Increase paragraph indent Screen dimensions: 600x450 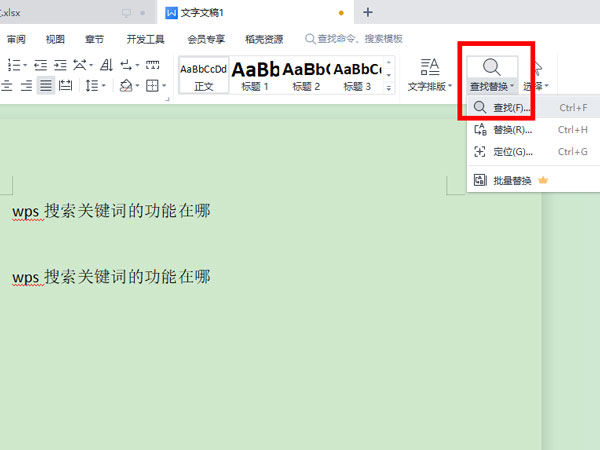coord(60,65)
